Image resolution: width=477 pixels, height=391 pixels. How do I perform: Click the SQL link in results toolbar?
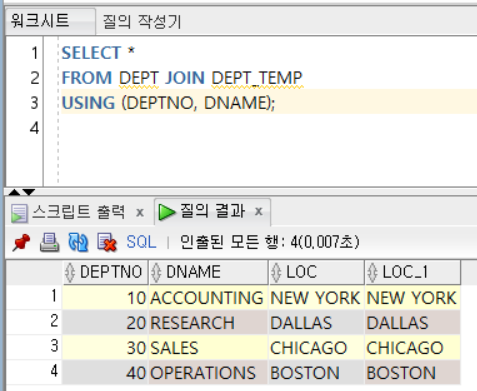[x=141, y=242]
